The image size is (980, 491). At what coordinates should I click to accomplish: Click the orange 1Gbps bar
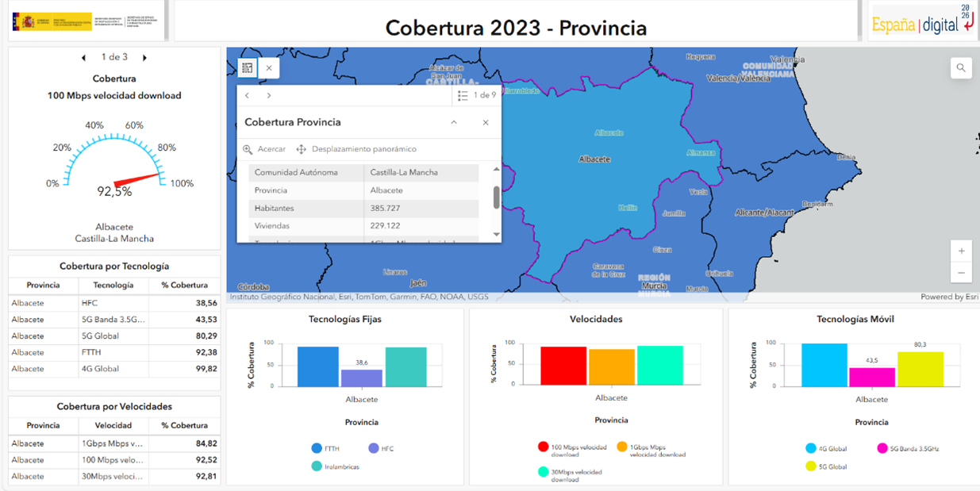(x=612, y=366)
